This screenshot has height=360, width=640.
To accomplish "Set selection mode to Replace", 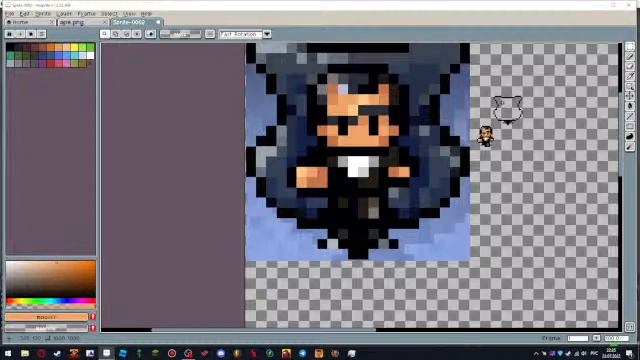I will tap(105, 34).
